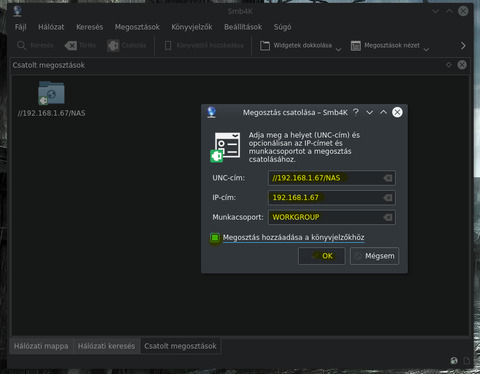Toggle Megosztás hozzáadása a könyvjelzőkhöz checkbox
Screen dimensions: 480x374
[215, 238]
